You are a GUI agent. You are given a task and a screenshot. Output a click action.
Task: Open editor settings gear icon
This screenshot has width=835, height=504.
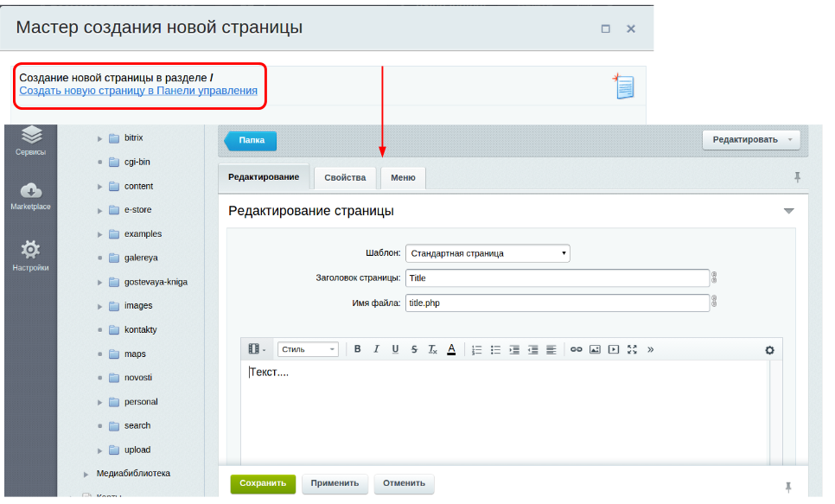(769, 350)
